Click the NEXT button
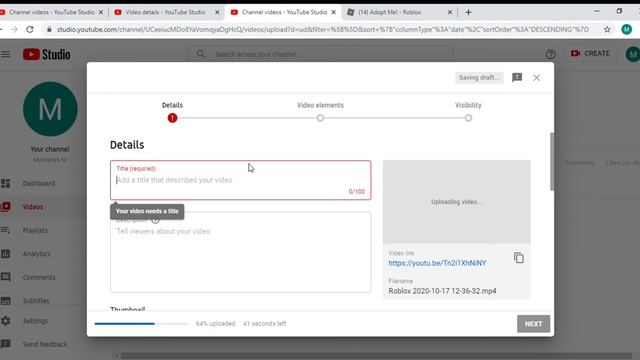 (x=533, y=324)
